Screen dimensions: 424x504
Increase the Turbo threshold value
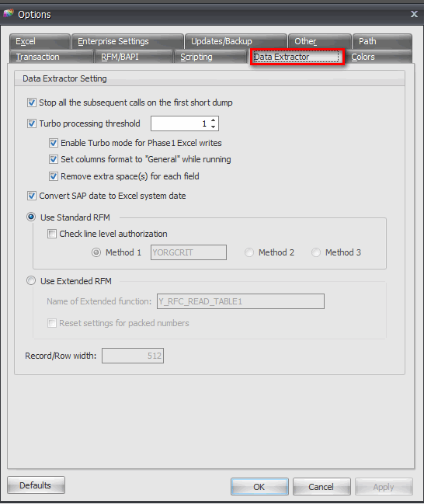[213, 120]
